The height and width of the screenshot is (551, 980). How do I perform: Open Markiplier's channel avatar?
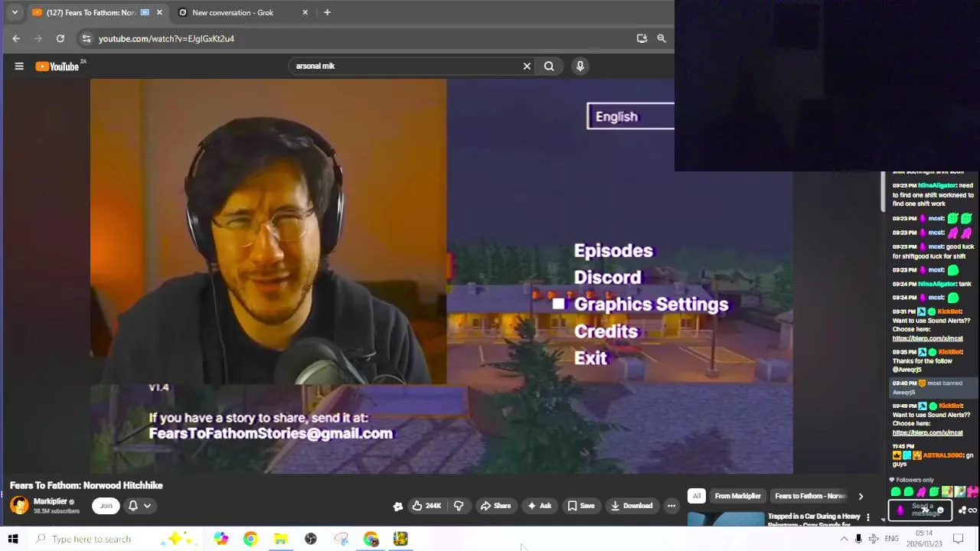coord(19,505)
